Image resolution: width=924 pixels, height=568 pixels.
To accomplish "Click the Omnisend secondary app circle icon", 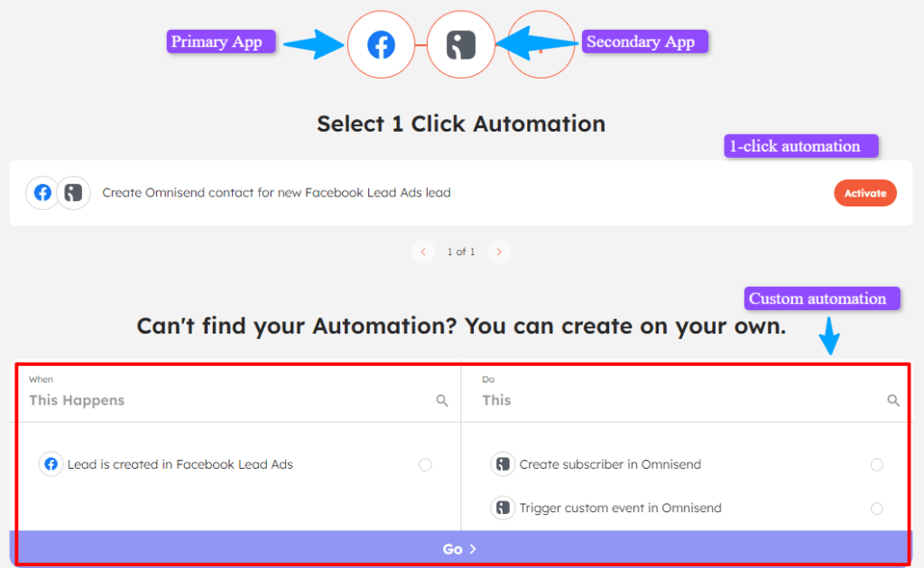I will pyautogui.click(x=460, y=44).
